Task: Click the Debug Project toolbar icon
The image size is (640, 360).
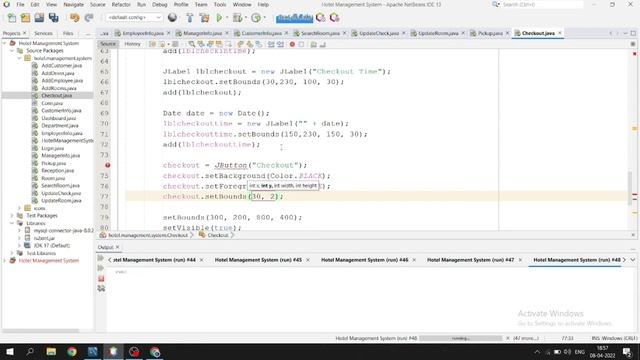Action: 237,18
